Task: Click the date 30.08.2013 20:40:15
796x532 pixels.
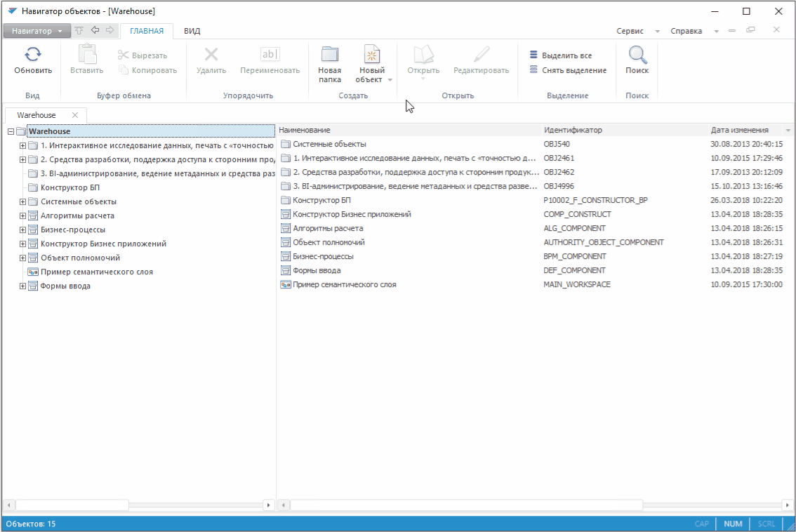Action: (746, 144)
